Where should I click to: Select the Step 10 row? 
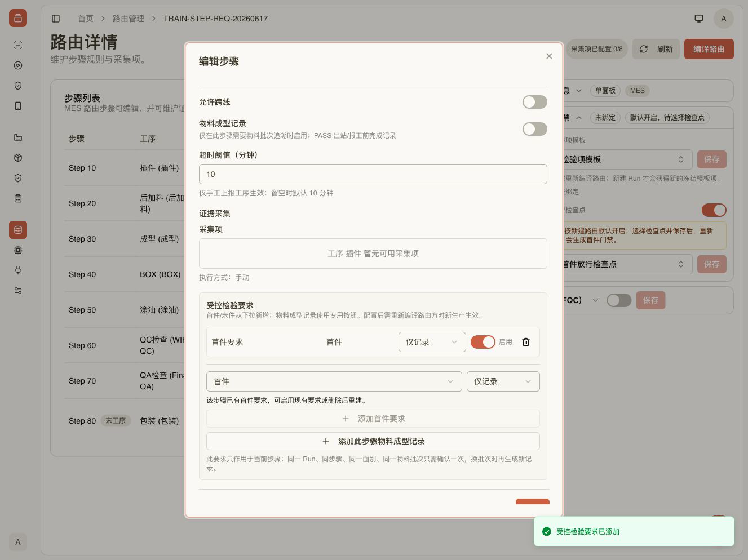pyautogui.click(x=125, y=168)
